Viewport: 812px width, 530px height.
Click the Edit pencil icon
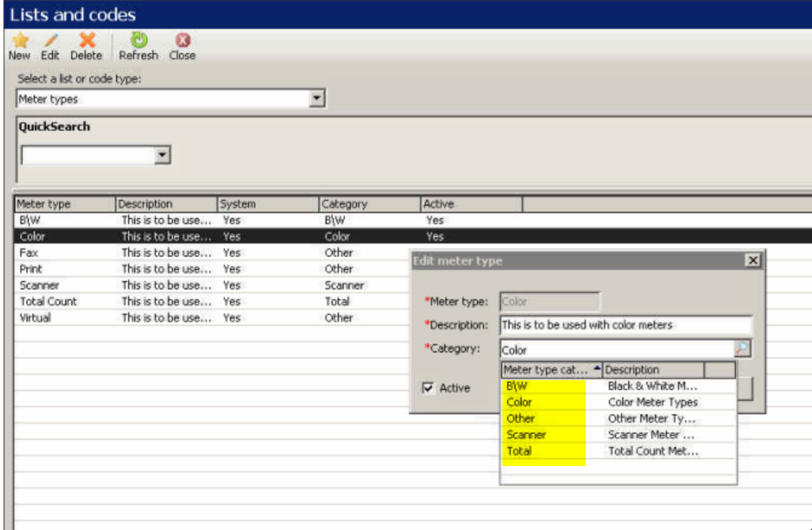[x=51, y=40]
